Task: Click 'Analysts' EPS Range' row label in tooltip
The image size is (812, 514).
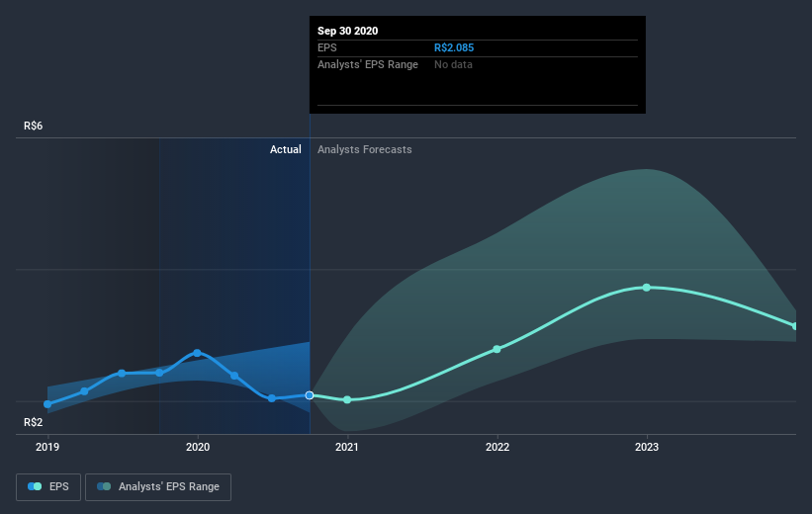Action: (368, 64)
